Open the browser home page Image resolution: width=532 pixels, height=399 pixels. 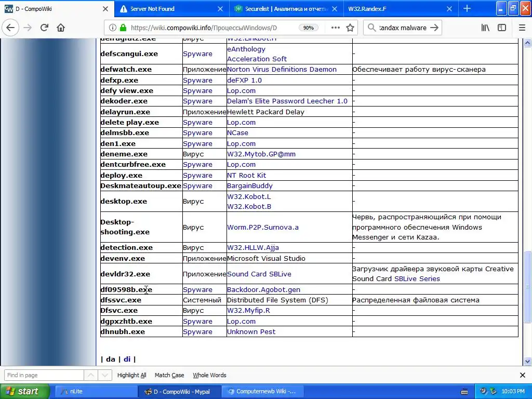(61, 28)
